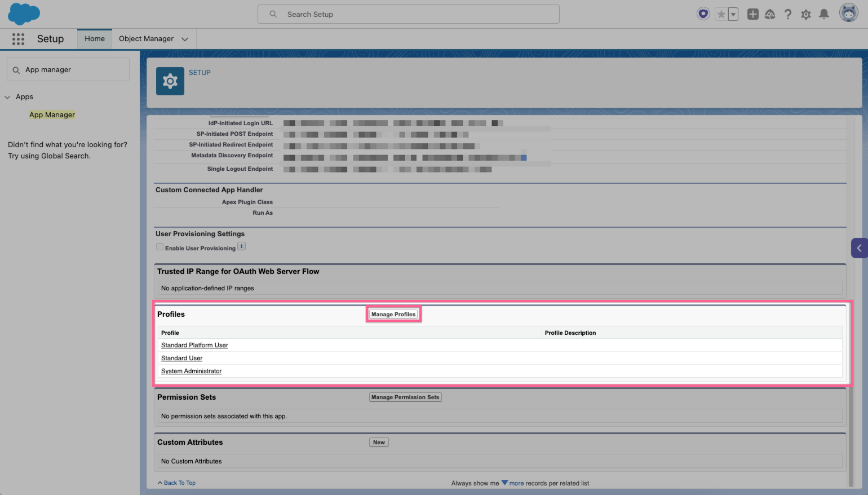Screen dimensions: 868x495
Task: Click inside the Search Setup field
Action: [408, 14]
